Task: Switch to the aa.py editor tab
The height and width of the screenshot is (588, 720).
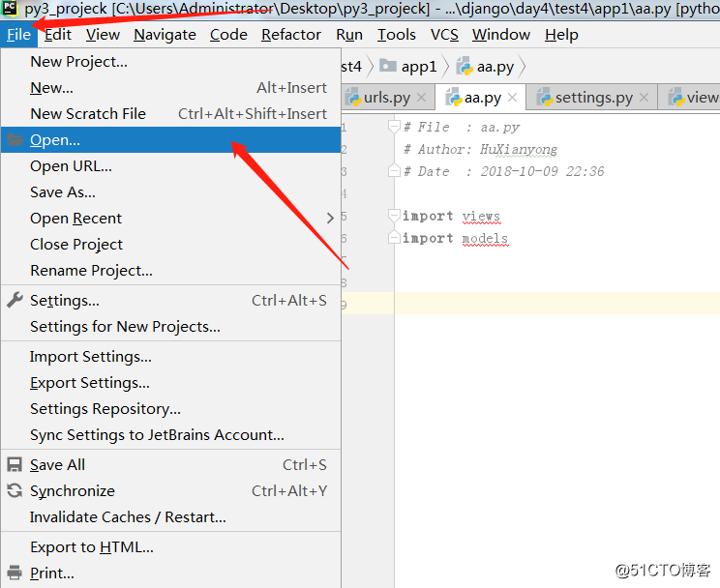Action: click(482, 98)
